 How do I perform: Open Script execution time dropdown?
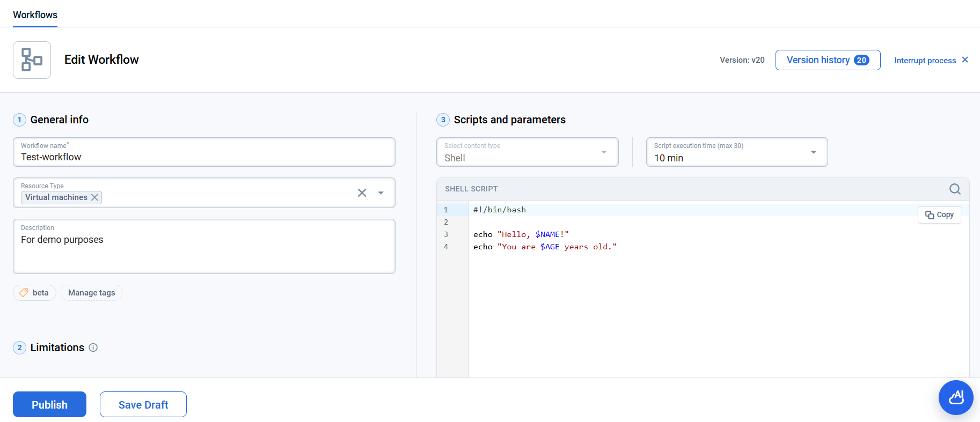[x=737, y=152]
